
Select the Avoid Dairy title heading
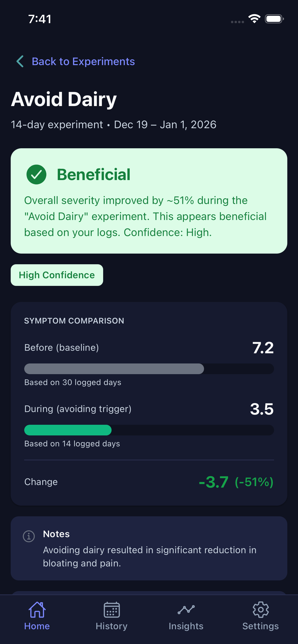pos(64,99)
